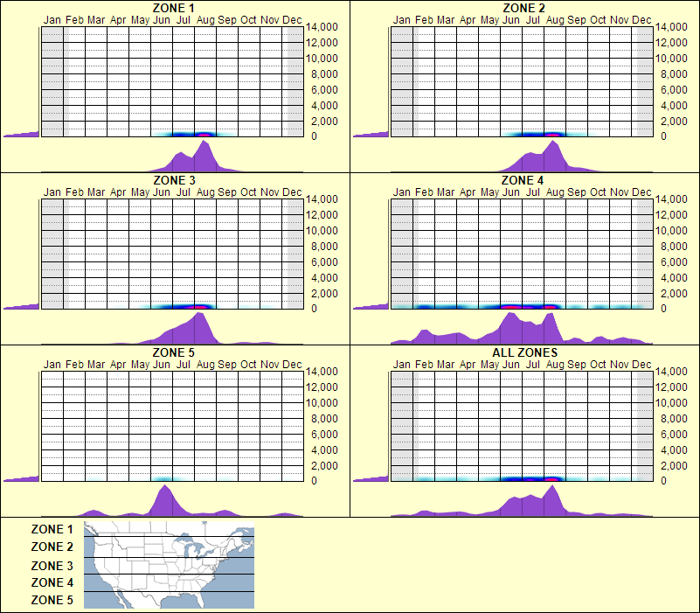Click the ZONE 3 chart title

pos(172,178)
